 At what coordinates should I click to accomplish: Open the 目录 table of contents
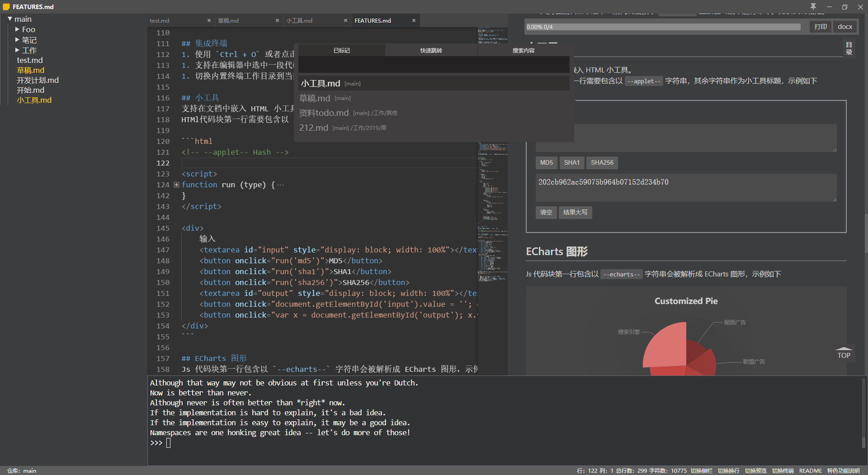click(x=849, y=48)
